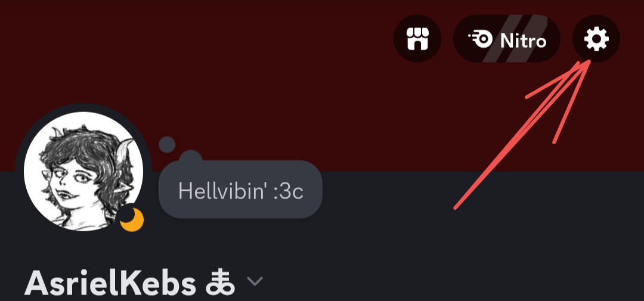Edit the Hellvibin' :3c custom status
This screenshot has width=644, height=301.
[241, 191]
